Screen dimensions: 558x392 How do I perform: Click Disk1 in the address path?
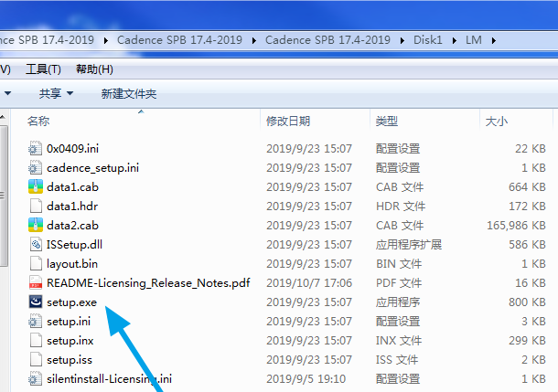coord(428,40)
